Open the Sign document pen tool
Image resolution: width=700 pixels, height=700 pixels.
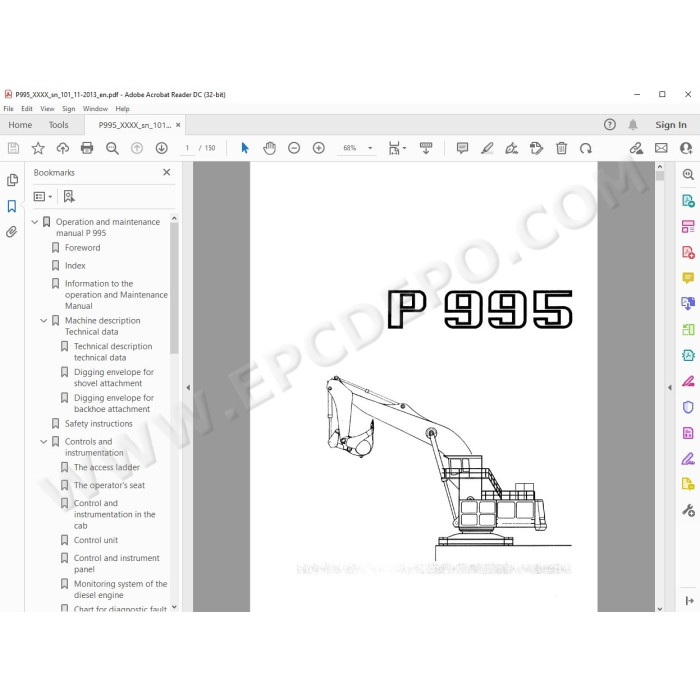coord(512,148)
